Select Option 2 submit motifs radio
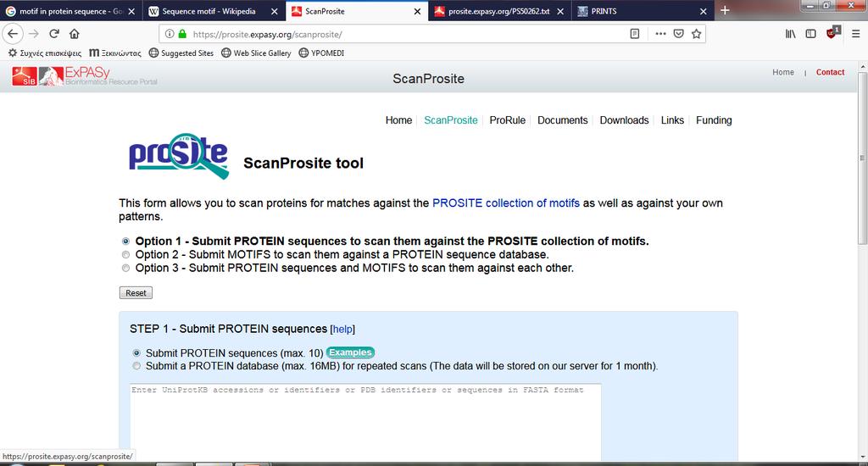Viewport: 868px width, 466px height. tap(125, 254)
